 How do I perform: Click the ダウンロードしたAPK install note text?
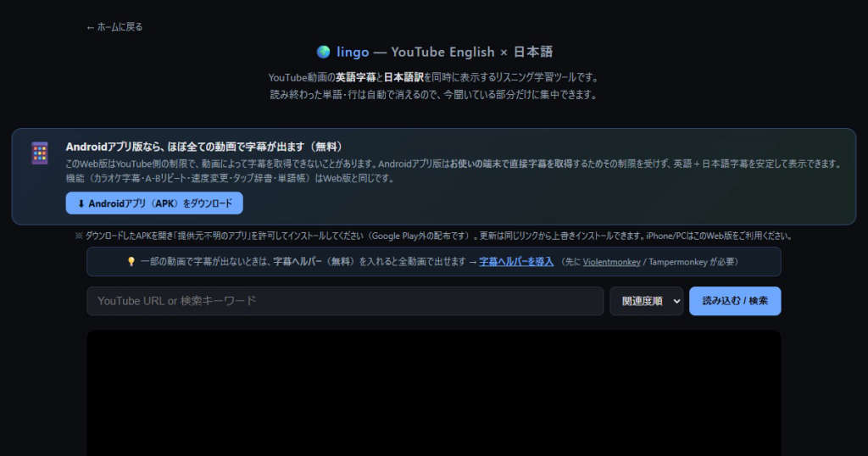pos(433,236)
